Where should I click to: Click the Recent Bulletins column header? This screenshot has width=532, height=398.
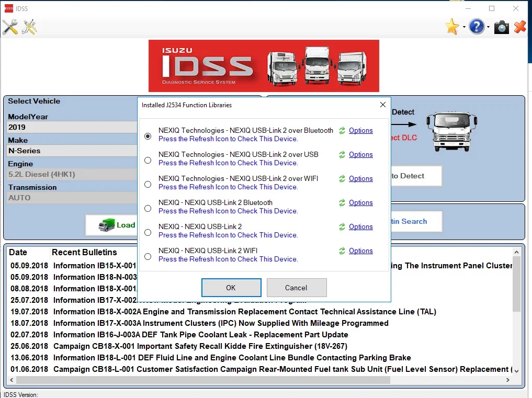pos(84,252)
